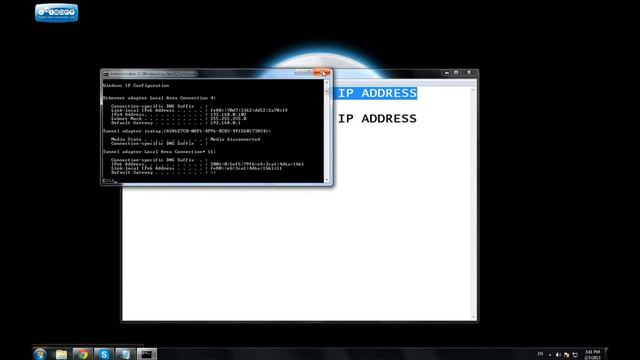Select the Command Prompt taskbar button

pos(147,354)
